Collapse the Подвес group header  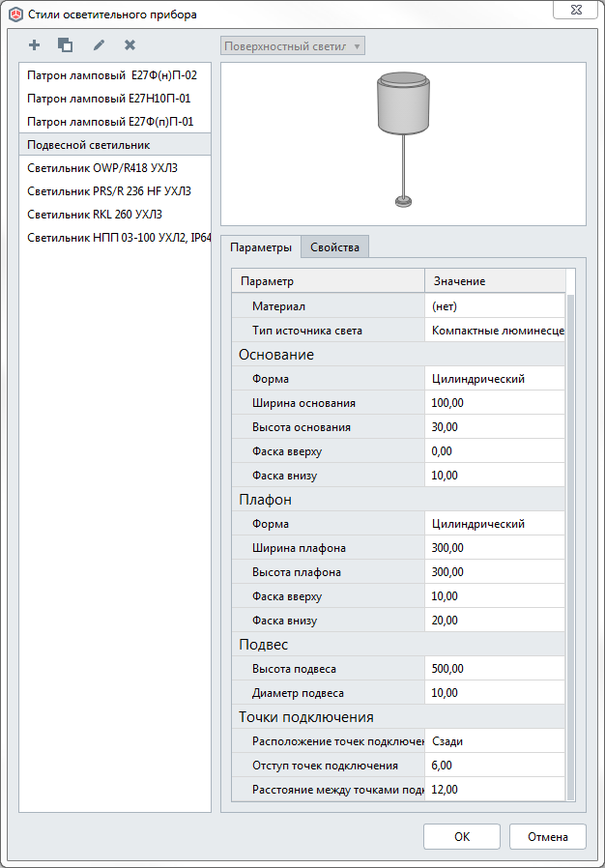[398, 645]
